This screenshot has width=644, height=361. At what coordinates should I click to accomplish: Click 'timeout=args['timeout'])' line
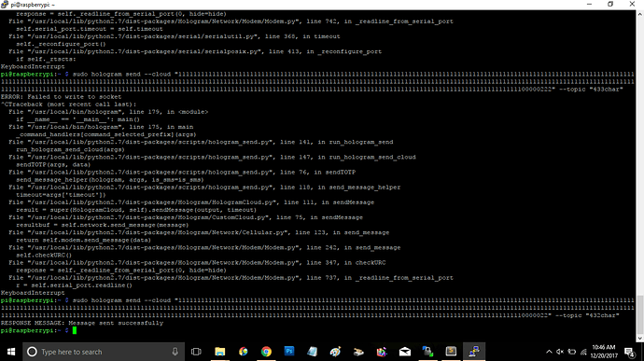click(61, 195)
